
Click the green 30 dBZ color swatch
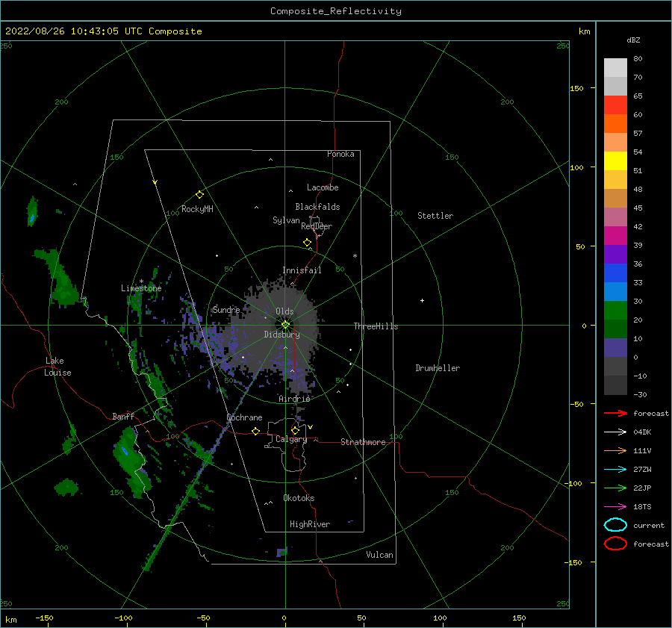615,310
